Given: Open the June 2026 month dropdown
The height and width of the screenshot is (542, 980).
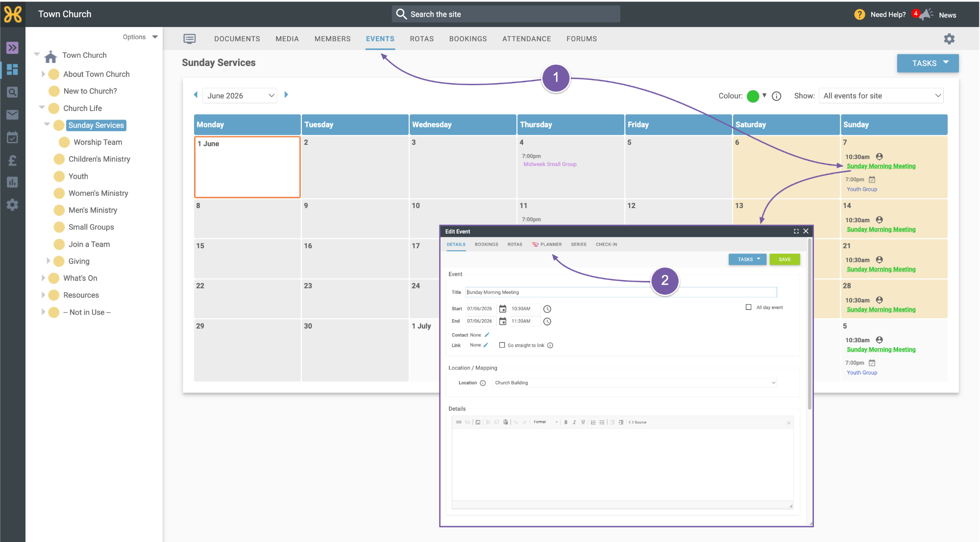Looking at the screenshot, I should point(240,95).
